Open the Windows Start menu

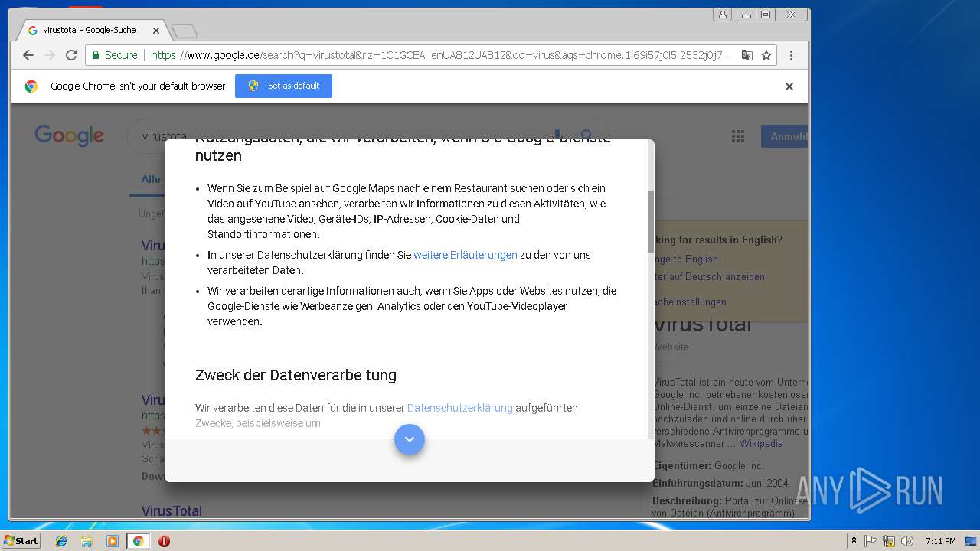coord(21,541)
